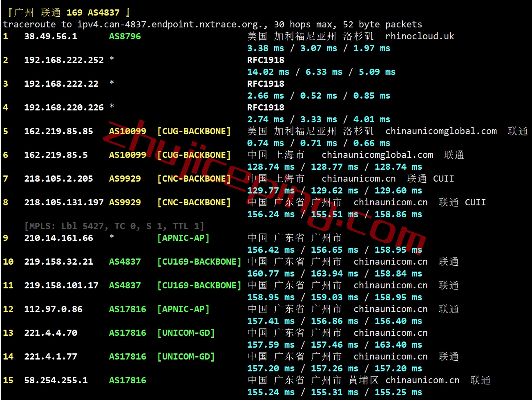Click 'RFC1918' on the hop 2 row
This screenshot has width=532, height=400.
pyautogui.click(x=266, y=60)
